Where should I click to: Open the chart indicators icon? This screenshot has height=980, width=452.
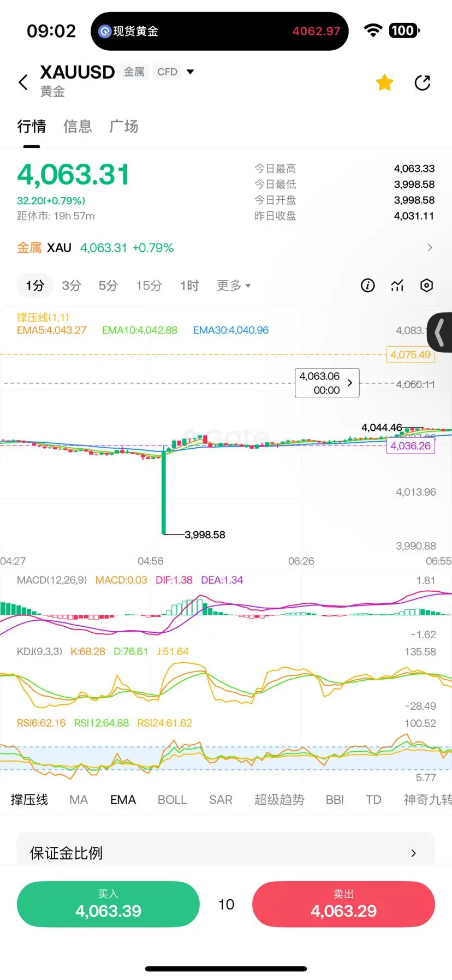click(x=397, y=285)
